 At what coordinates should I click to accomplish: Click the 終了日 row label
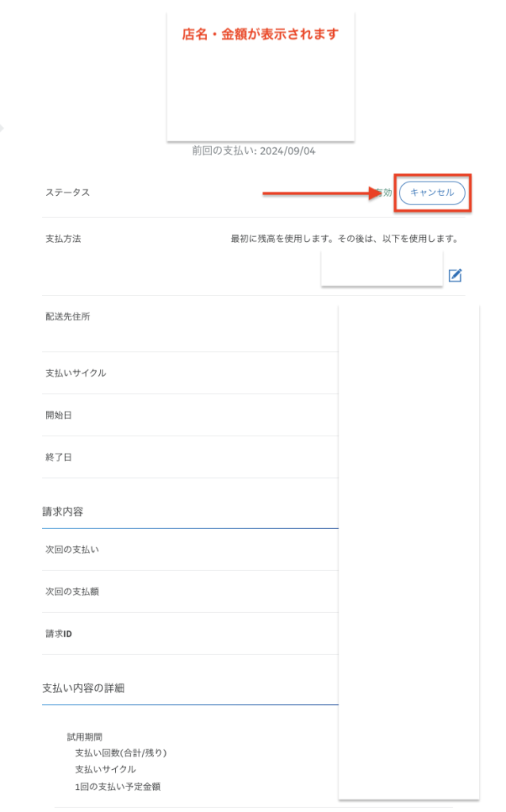click(x=59, y=457)
